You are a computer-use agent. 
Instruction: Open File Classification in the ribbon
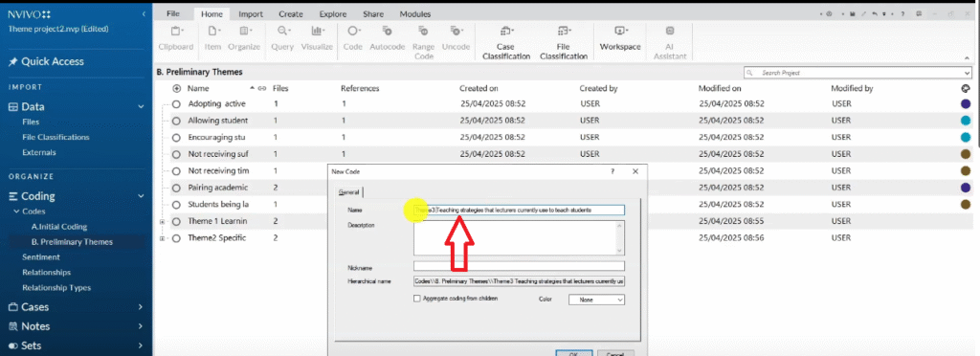pos(563,42)
